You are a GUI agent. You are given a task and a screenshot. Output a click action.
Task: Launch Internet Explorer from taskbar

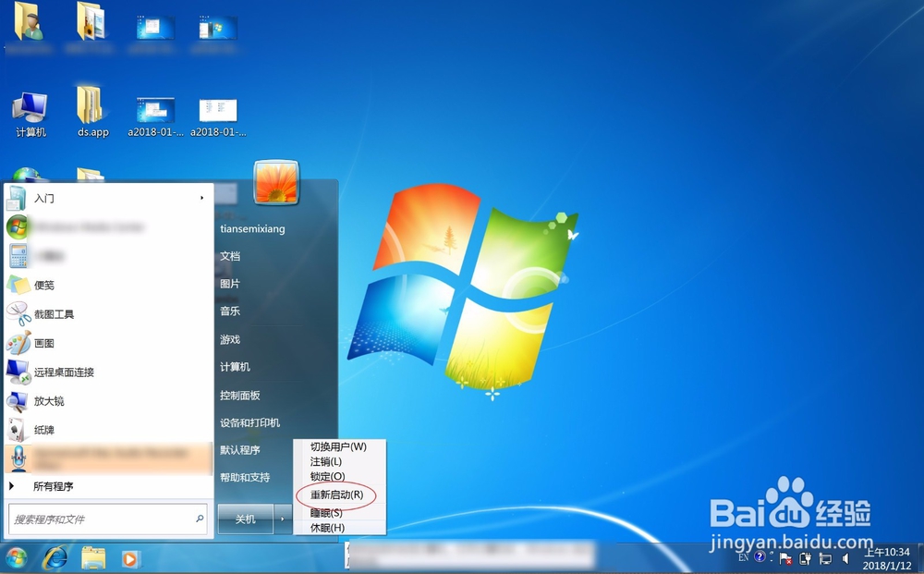pos(55,557)
